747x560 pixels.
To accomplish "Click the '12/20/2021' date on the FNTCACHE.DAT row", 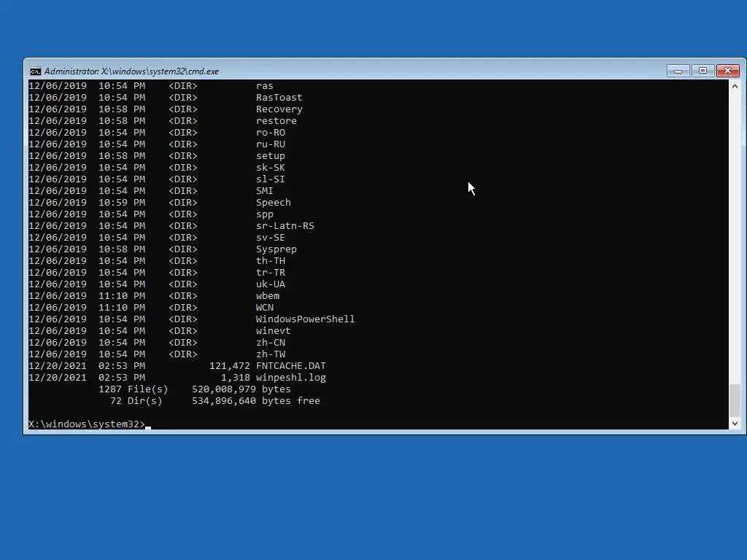I will tap(58, 366).
